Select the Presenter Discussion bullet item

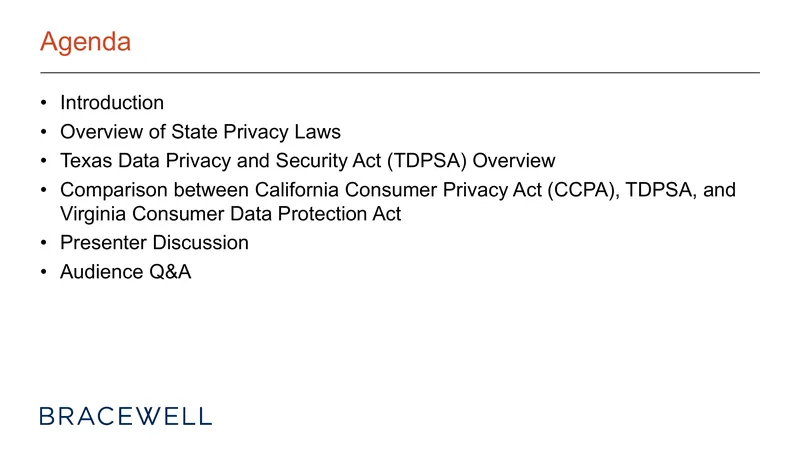(x=154, y=242)
